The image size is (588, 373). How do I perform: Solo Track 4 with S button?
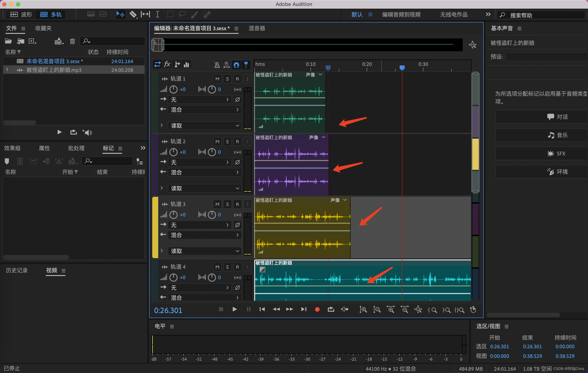227,267
